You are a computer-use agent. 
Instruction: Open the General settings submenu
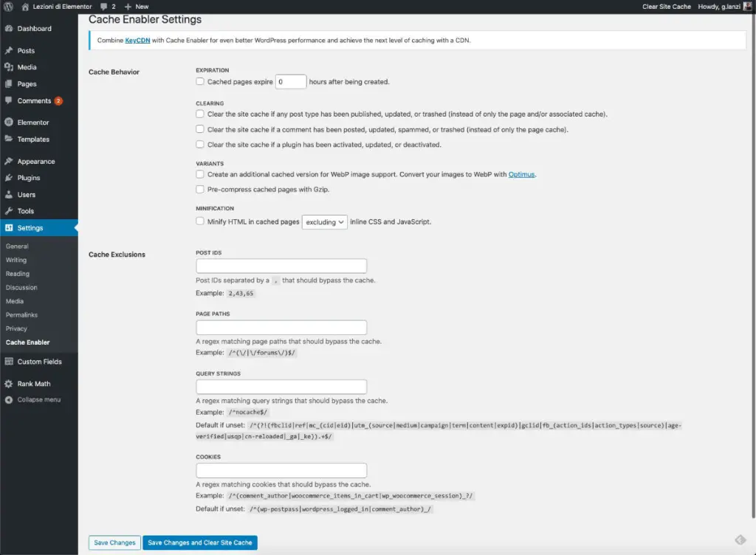pos(17,247)
